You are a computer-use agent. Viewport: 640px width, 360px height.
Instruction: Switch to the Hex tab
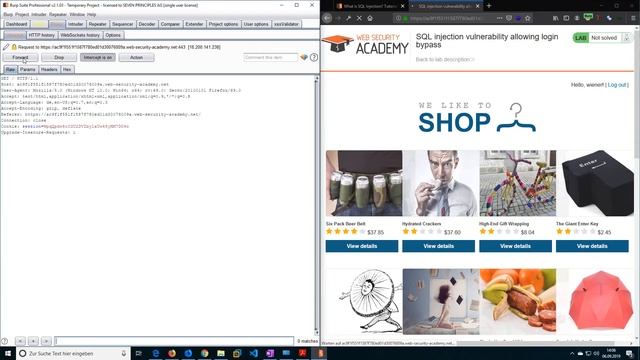pos(67,69)
